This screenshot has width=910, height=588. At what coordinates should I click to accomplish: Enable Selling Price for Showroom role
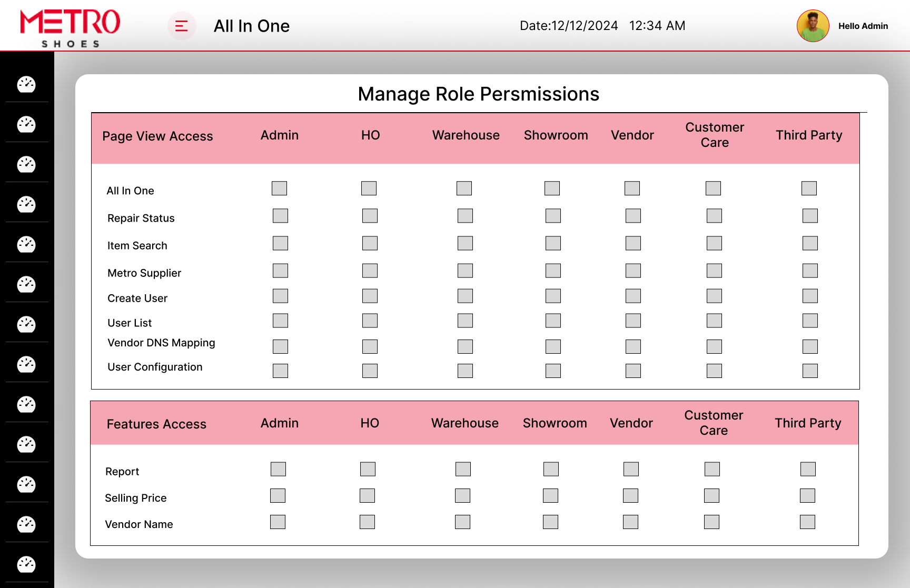tap(550, 496)
